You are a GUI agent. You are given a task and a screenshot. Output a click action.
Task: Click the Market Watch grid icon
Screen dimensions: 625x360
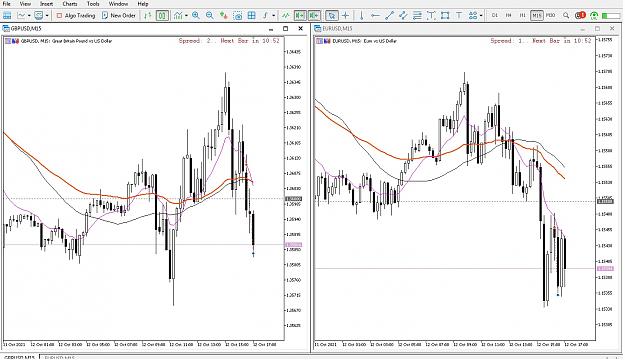(7, 16)
